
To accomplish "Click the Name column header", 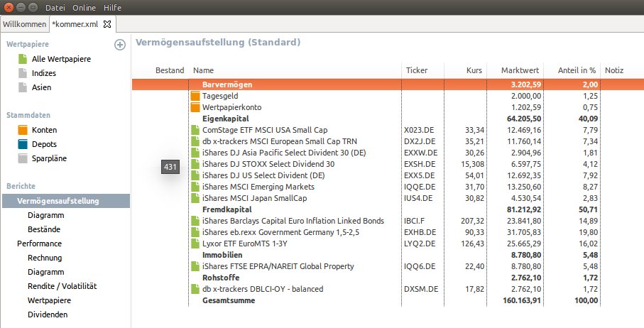I will pyautogui.click(x=203, y=70).
